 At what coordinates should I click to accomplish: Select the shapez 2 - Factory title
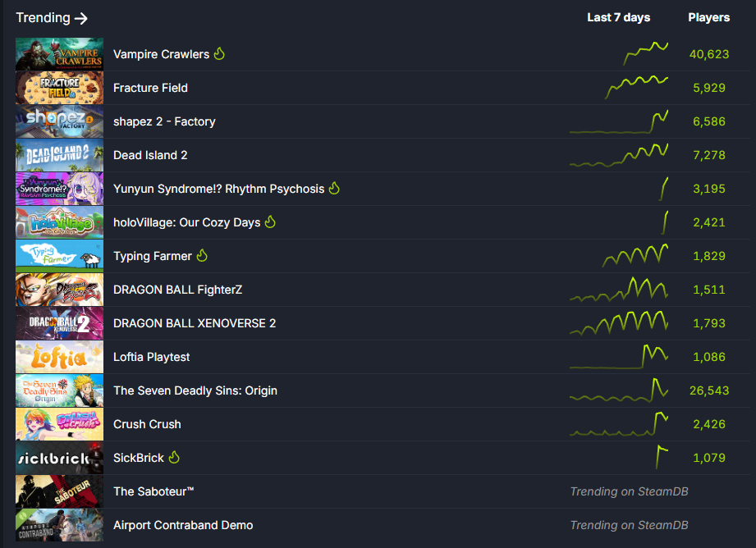pyautogui.click(x=164, y=121)
